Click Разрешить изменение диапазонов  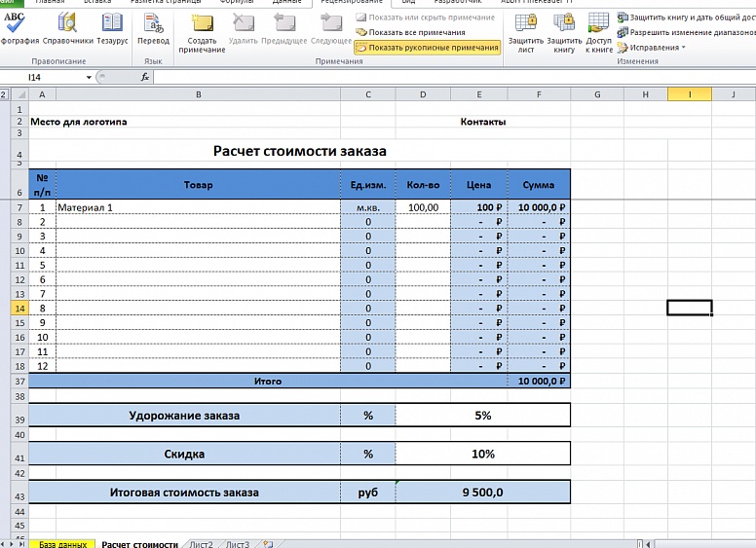686,32
